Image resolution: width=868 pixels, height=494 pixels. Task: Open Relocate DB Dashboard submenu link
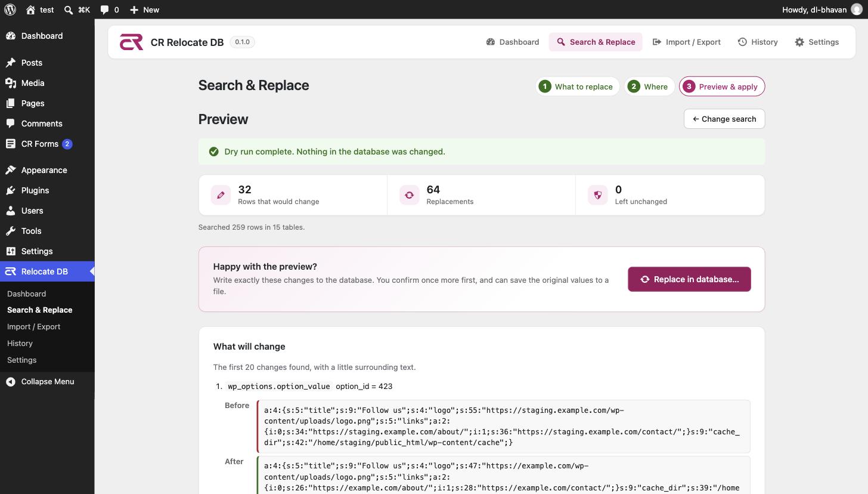pyautogui.click(x=26, y=294)
